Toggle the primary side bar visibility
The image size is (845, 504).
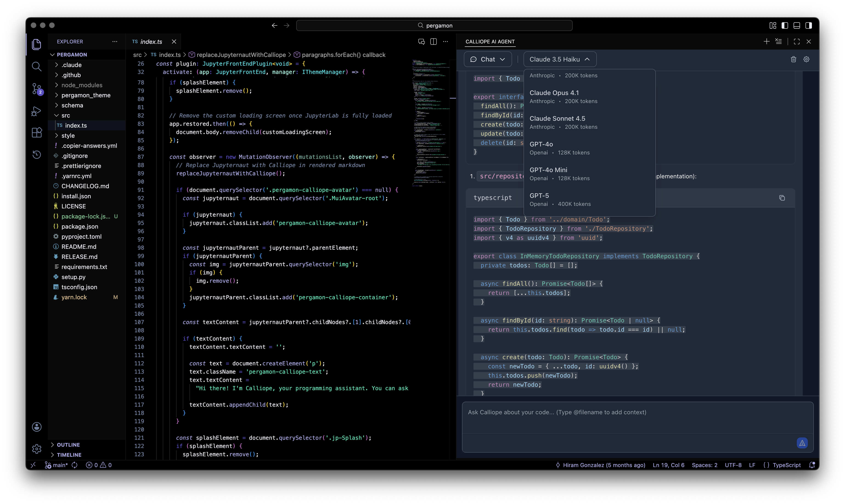coord(785,25)
